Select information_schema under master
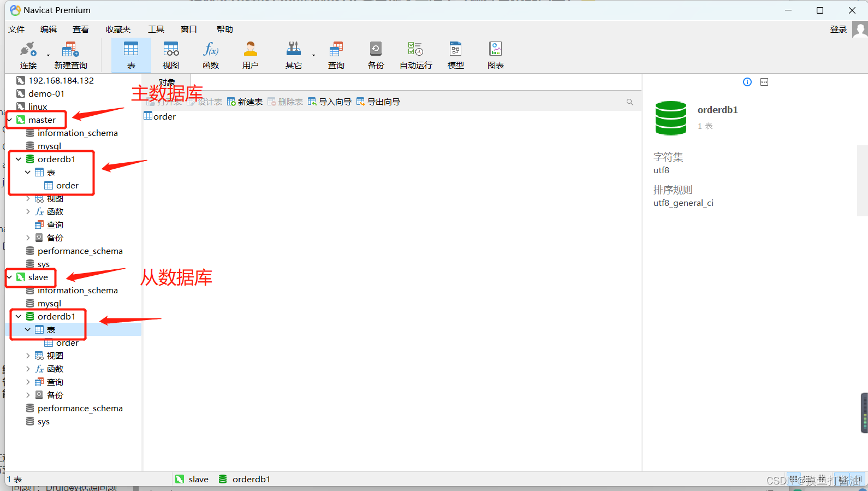The height and width of the screenshot is (491, 868). tap(78, 133)
